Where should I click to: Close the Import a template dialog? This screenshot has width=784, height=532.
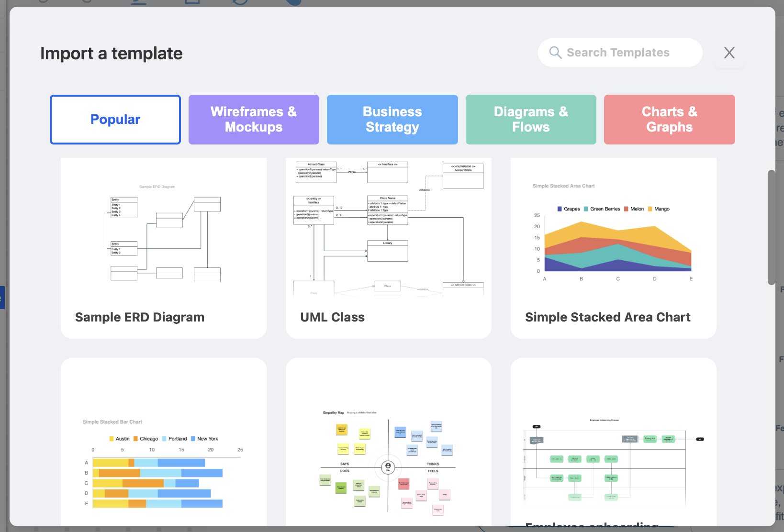click(x=729, y=53)
